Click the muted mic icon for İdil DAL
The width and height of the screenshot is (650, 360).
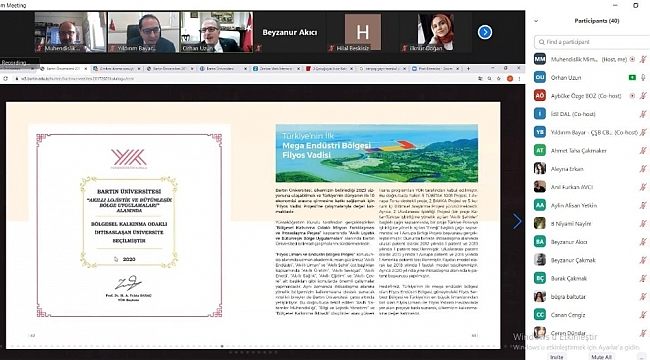coord(643,114)
